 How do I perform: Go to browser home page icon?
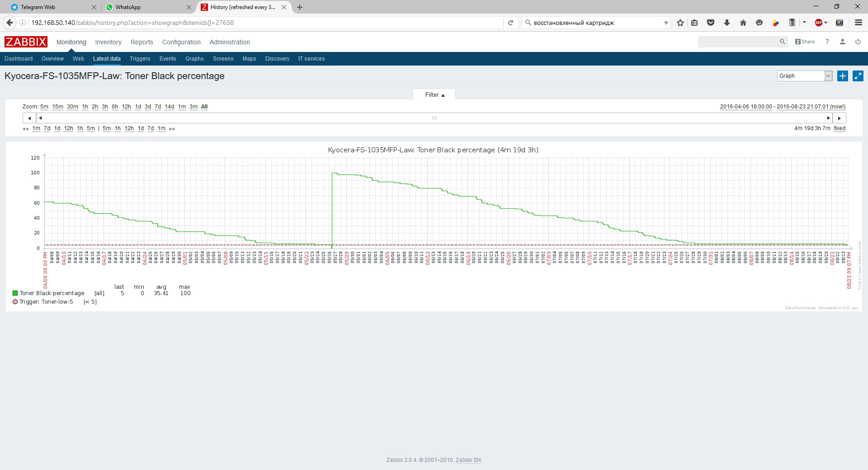pos(743,23)
